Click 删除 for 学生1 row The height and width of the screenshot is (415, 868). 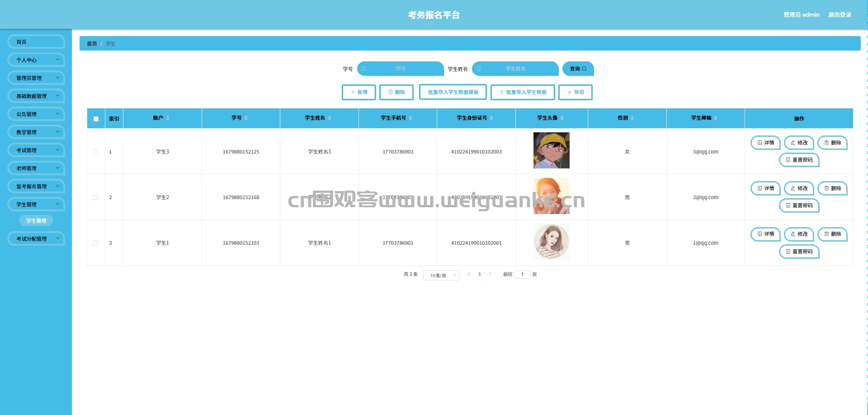click(833, 234)
